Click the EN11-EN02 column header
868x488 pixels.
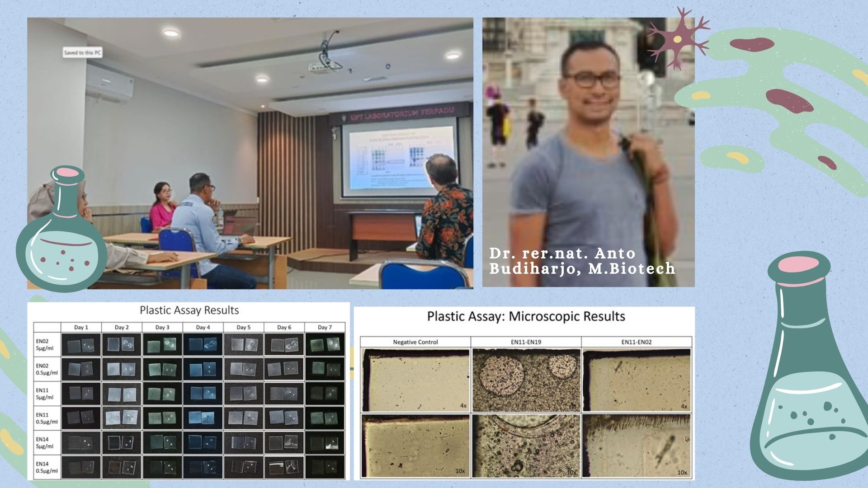[x=636, y=342]
